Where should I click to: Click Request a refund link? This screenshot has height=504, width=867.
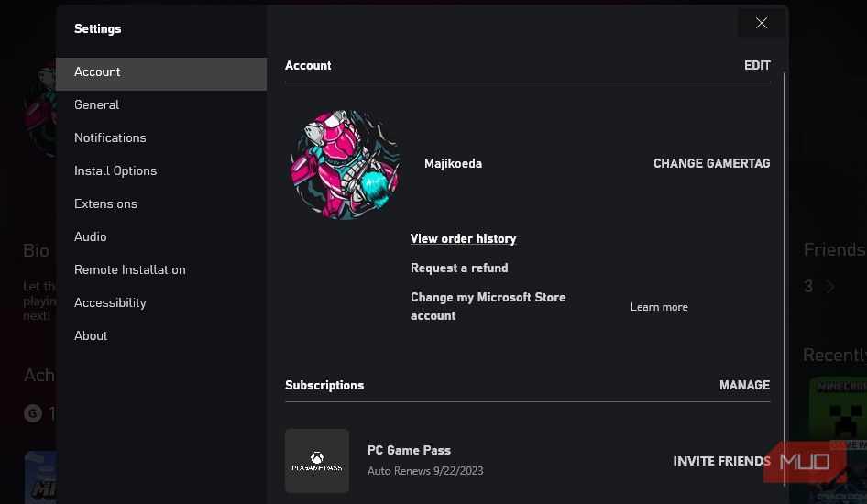pyautogui.click(x=459, y=268)
